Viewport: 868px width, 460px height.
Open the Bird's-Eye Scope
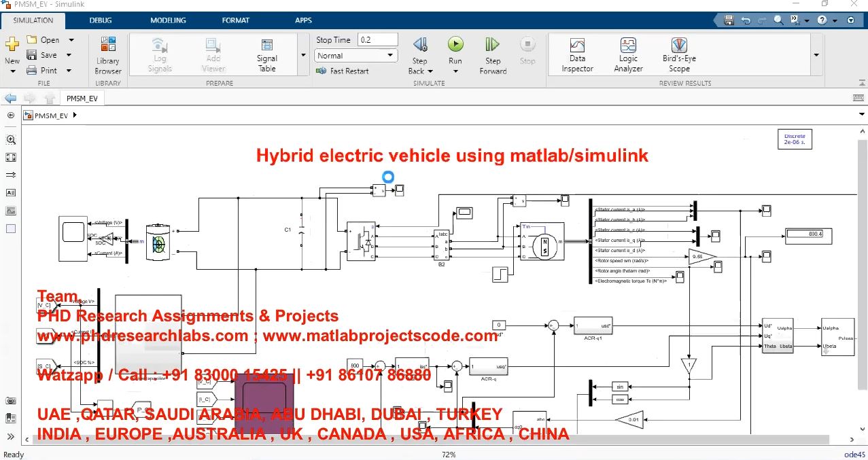tap(679, 56)
